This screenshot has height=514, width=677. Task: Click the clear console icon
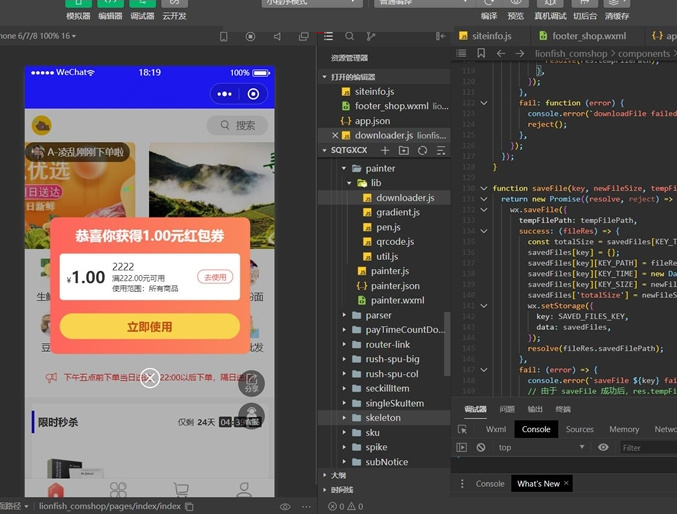(481, 447)
